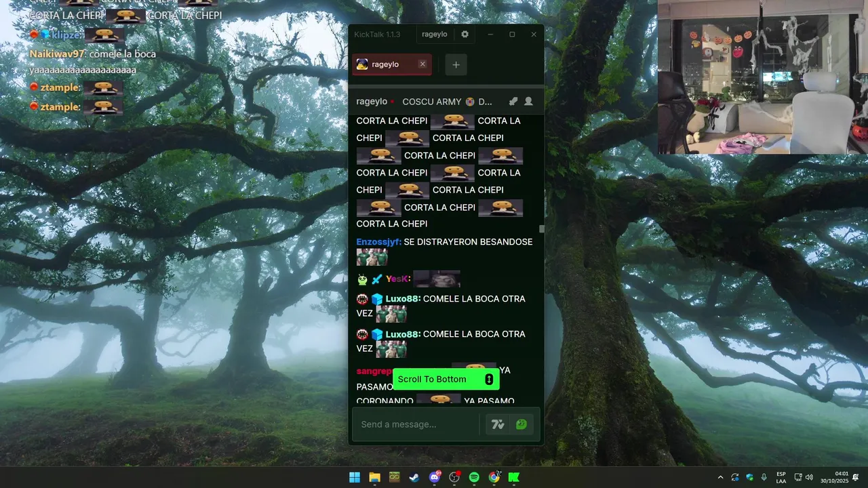Open Spotify from taskbar
Image resolution: width=868 pixels, height=488 pixels.
474,477
